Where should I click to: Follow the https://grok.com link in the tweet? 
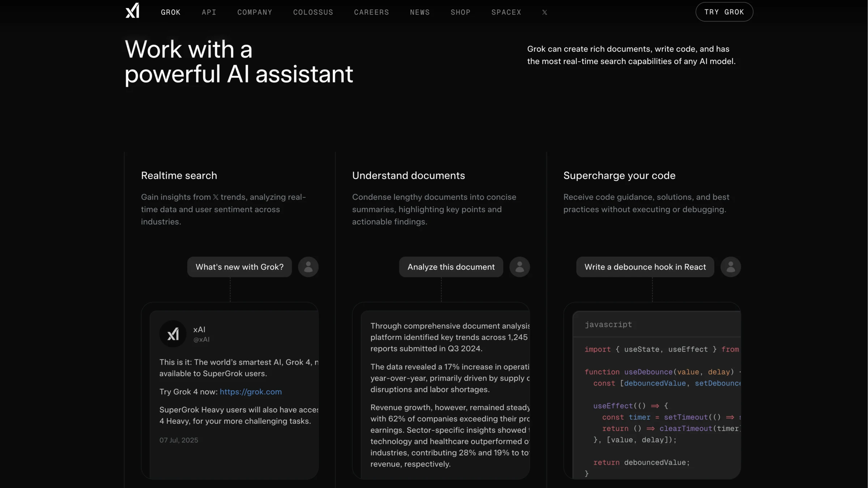tap(251, 392)
